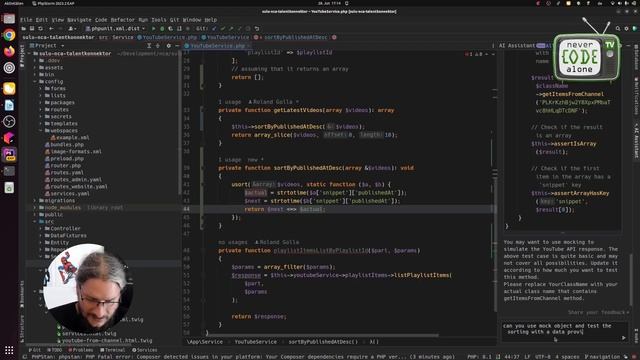This screenshot has height=360, width=640.
Task: Open Google Chrome from the dock
Action: click(x=9, y=35)
